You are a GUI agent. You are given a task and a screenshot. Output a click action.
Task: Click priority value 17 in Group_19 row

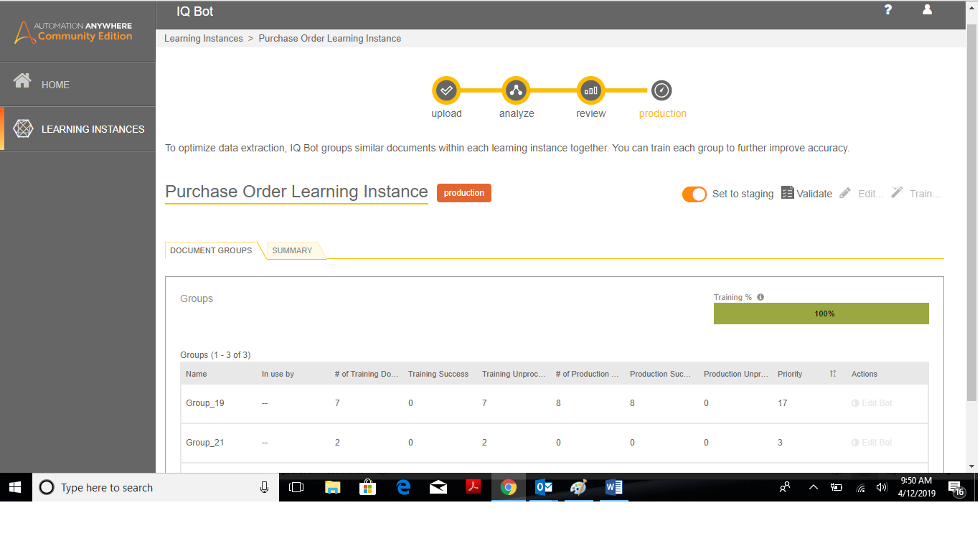(x=783, y=403)
